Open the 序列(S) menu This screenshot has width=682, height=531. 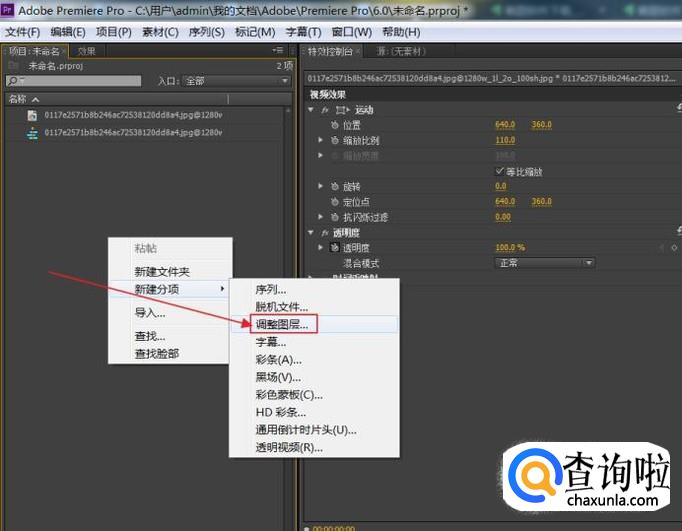pos(207,32)
